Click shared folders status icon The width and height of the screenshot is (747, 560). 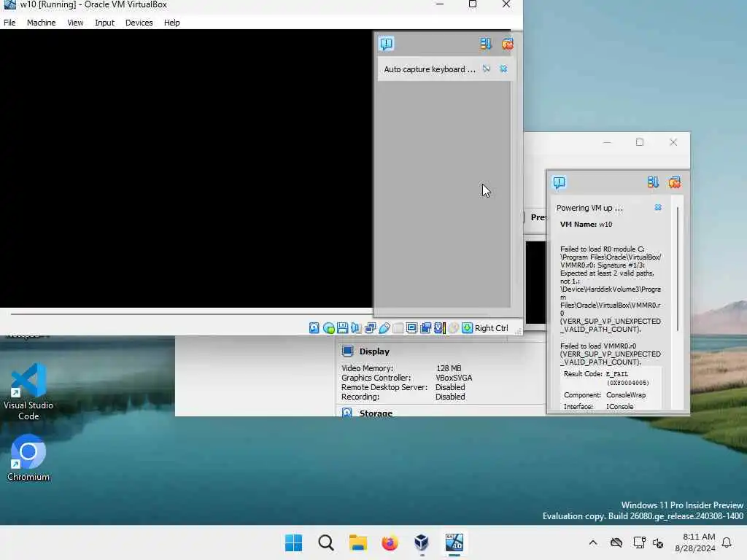398,328
